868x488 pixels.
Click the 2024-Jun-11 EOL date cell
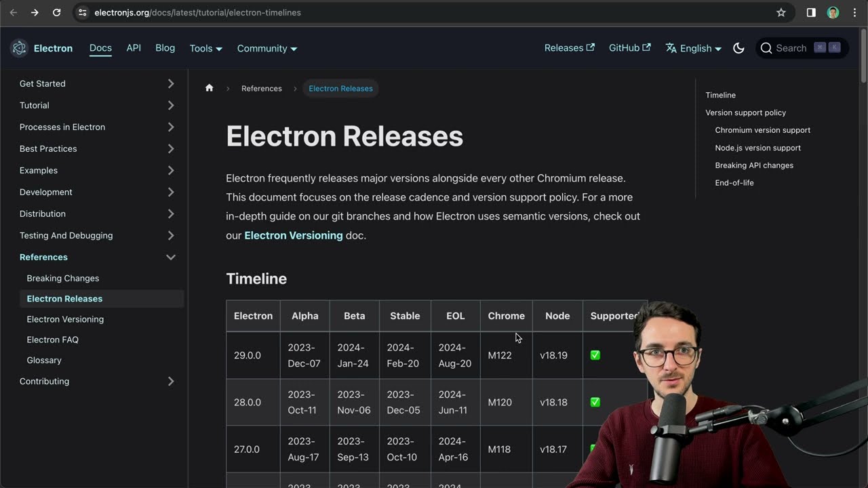(x=456, y=402)
